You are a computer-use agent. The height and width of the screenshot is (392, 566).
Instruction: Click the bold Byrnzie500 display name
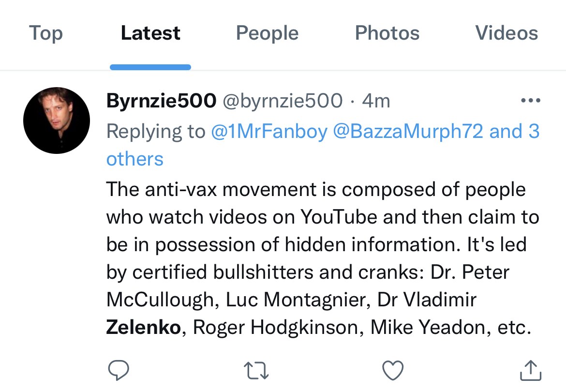pos(161,101)
